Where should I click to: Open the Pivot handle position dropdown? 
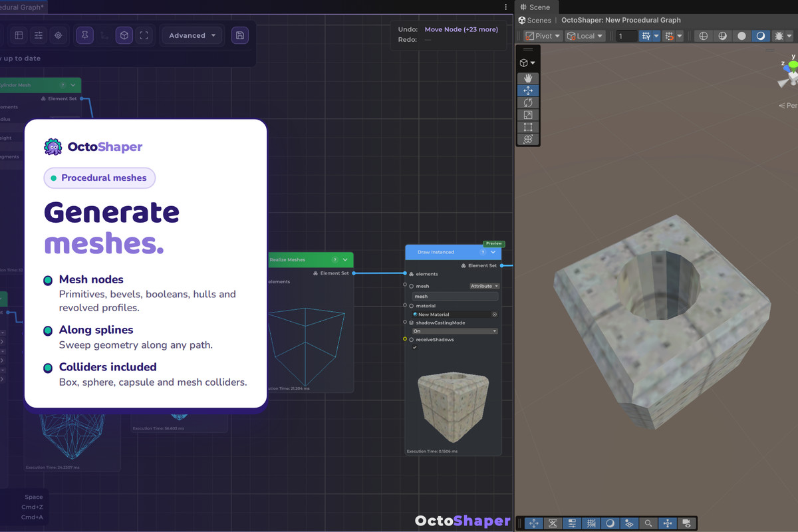click(543, 36)
